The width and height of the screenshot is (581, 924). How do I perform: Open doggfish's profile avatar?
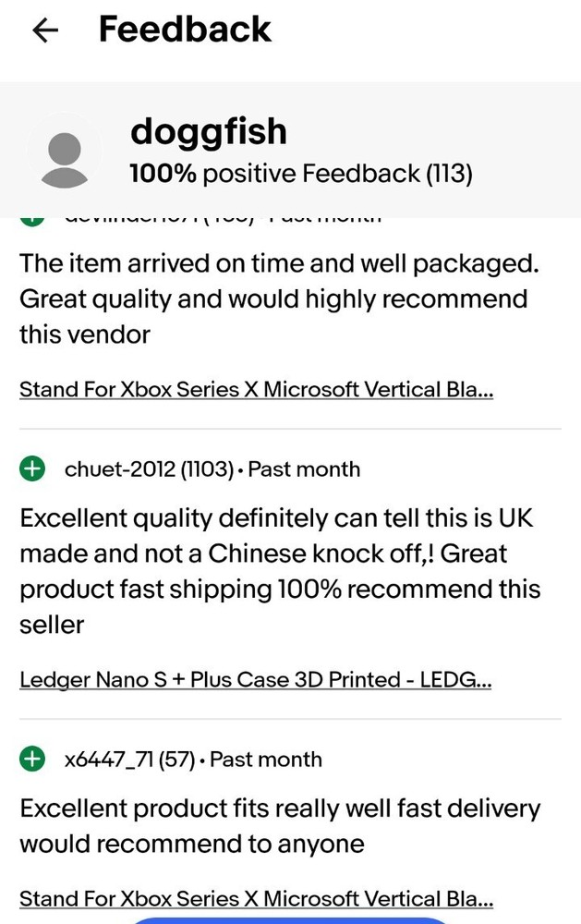(x=64, y=154)
